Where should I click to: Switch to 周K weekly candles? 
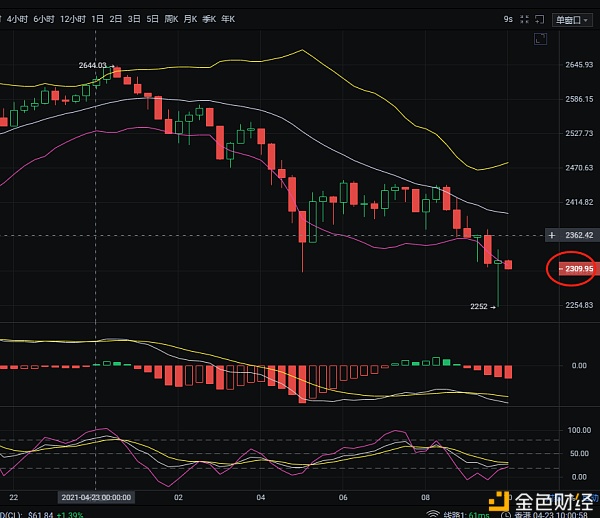coord(172,19)
